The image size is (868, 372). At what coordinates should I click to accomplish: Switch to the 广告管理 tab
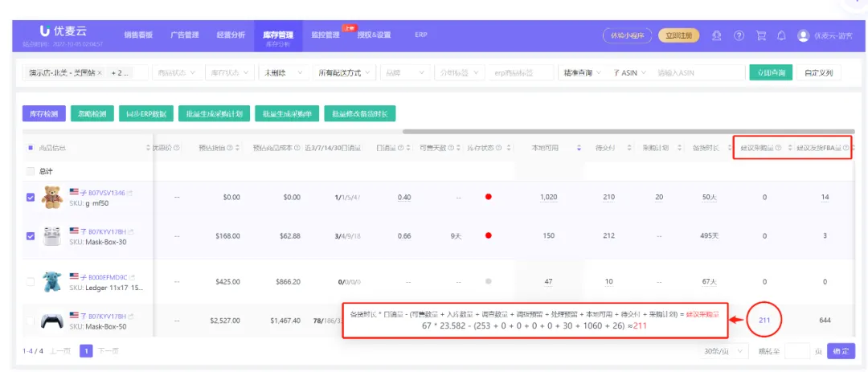[185, 35]
